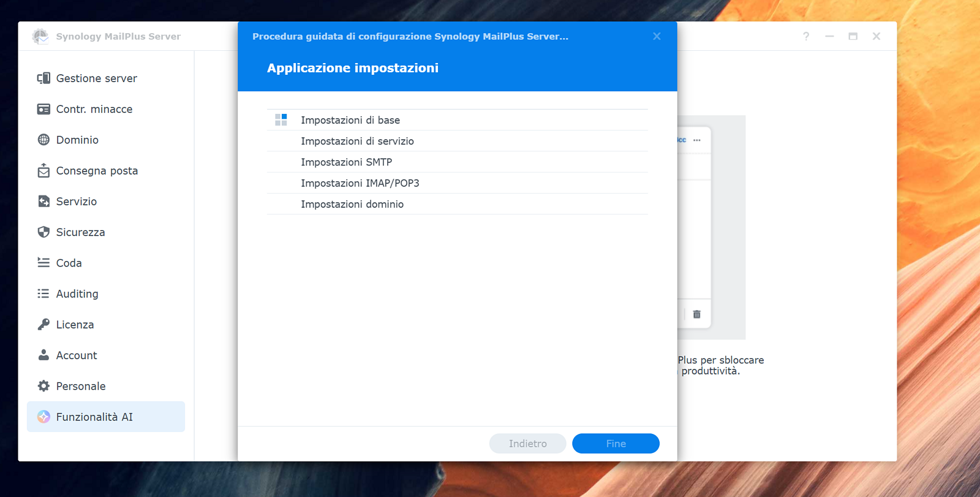Viewport: 980px width, 497px height.
Task: Click the Sicurezza shield icon
Action: pos(43,232)
